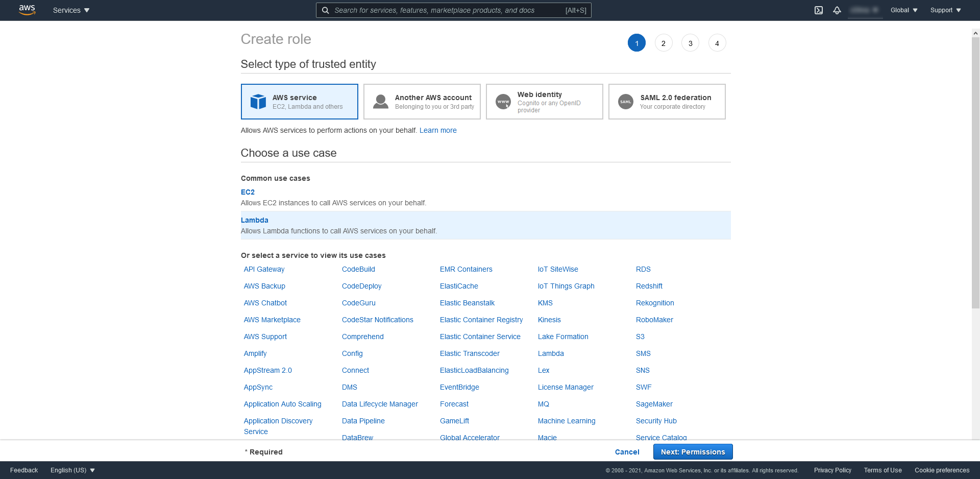Select Rekognition service
Screen dimensions: 980x479
pyautogui.click(x=655, y=303)
